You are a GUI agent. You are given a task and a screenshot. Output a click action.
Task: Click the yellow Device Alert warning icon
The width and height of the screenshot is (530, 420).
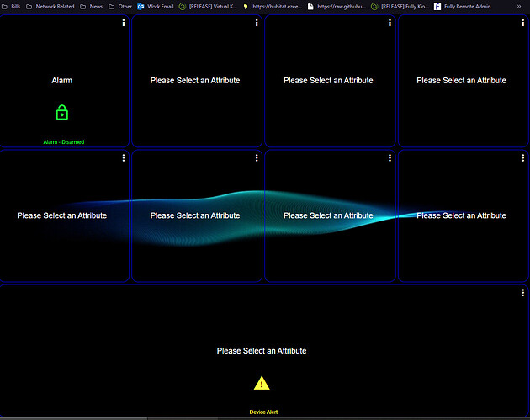point(262,384)
